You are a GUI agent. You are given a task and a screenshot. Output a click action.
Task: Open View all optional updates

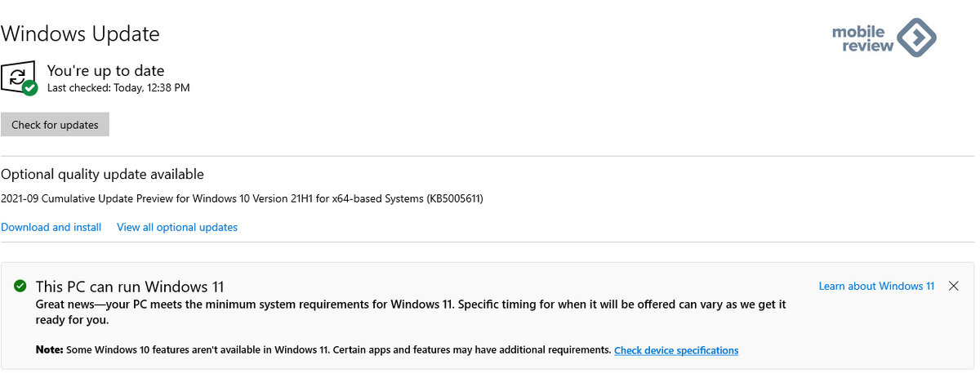[x=177, y=227]
